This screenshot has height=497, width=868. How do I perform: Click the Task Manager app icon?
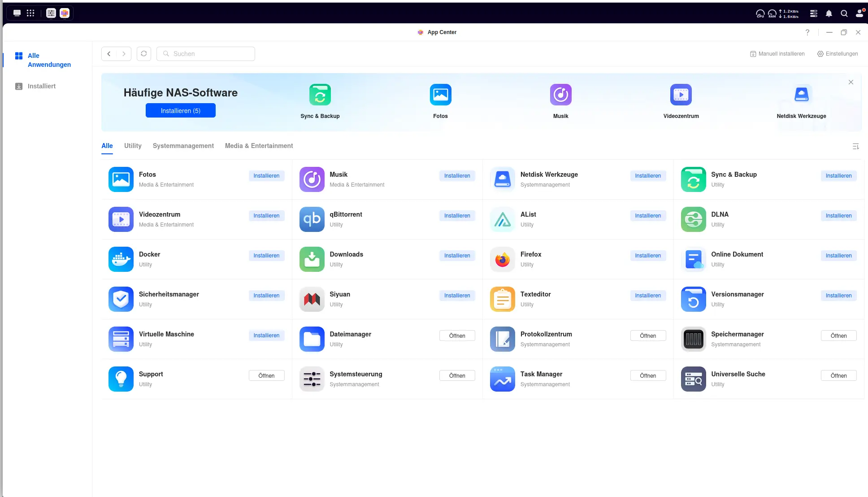tap(502, 379)
